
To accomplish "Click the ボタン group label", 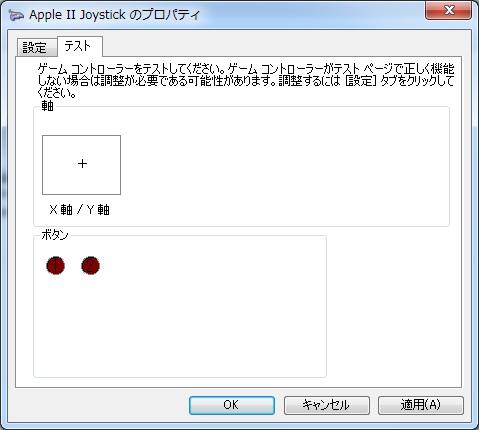I will 55,235.
